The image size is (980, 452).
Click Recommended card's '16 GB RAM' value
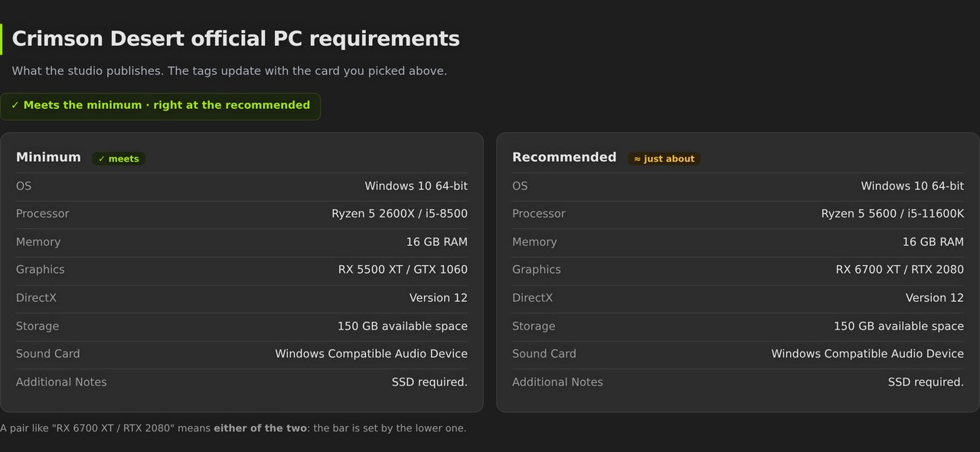click(933, 242)
